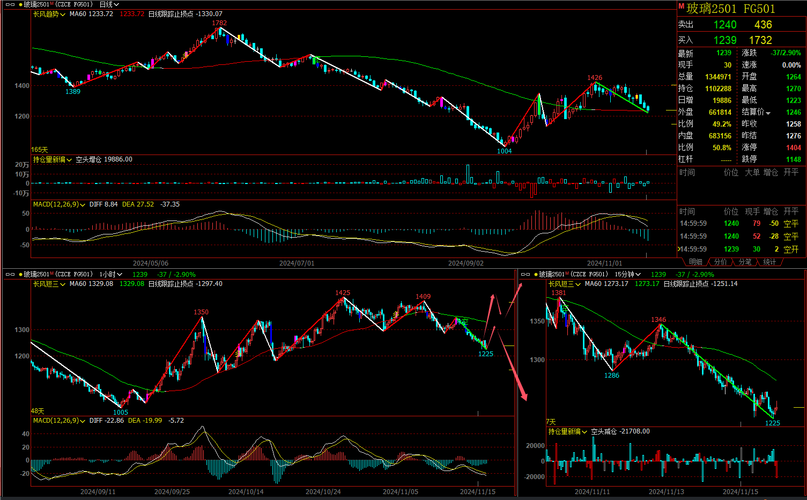Open the 明细 tab in quote panel
The width and height of the screenshot is (807, 500).
(695, 261)
